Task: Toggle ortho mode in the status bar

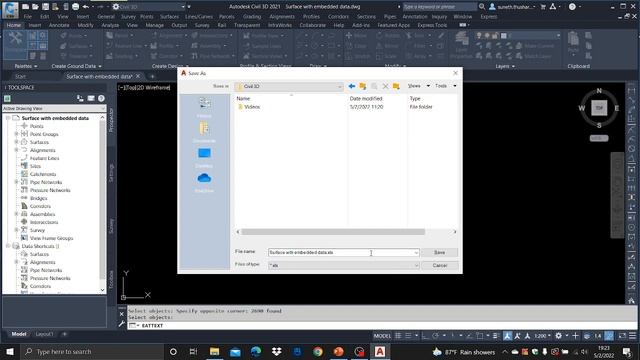Action: pyautogui.click(x=425, y=336)
